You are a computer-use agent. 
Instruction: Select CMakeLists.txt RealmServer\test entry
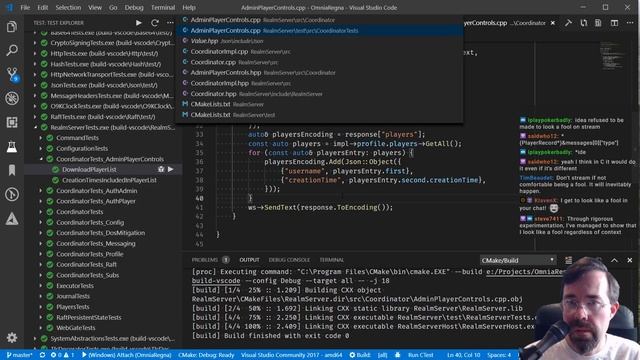[x=320, y=115]
